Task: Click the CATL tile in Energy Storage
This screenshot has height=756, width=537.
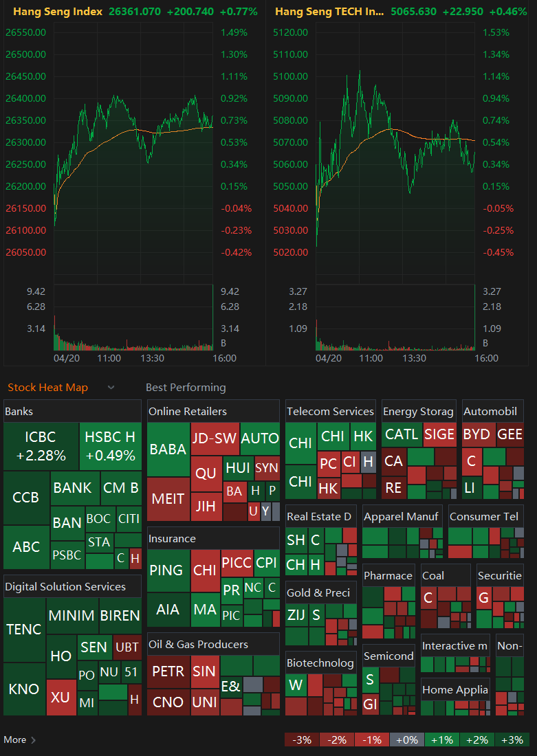Action: tap(402, 435)
